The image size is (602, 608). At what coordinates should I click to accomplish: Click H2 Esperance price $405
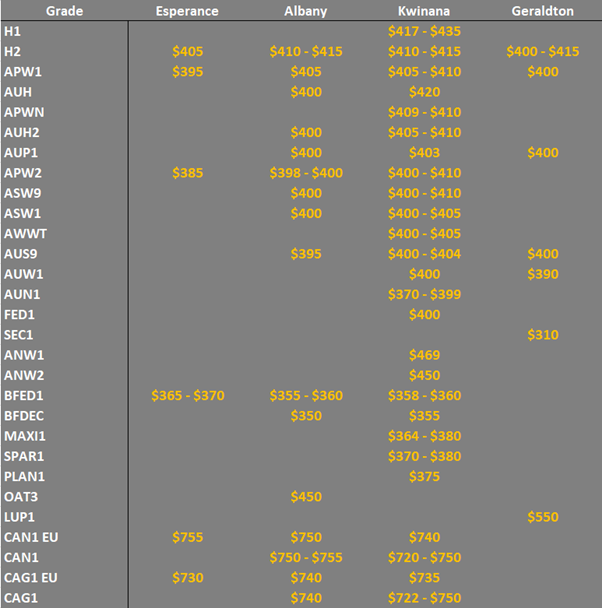188,52
